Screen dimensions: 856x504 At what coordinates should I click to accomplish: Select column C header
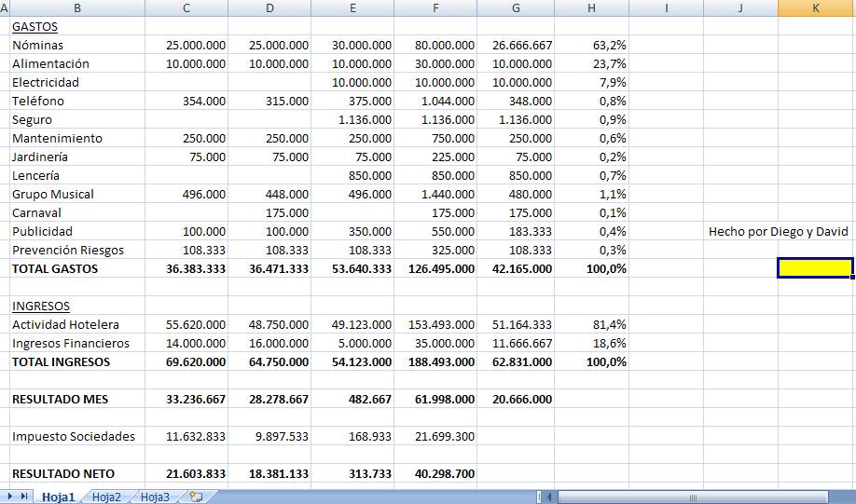[186, 8]
